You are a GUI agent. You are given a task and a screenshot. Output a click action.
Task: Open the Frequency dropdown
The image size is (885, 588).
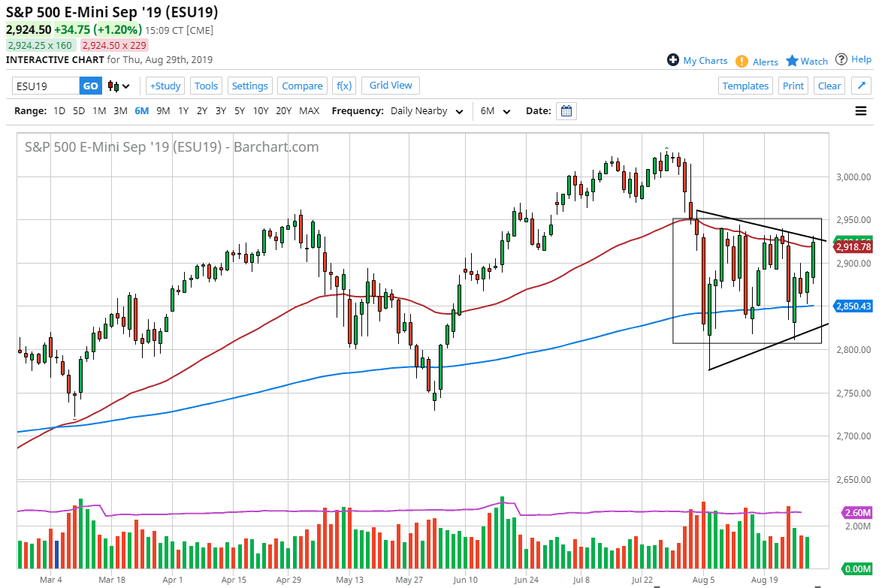426,110
